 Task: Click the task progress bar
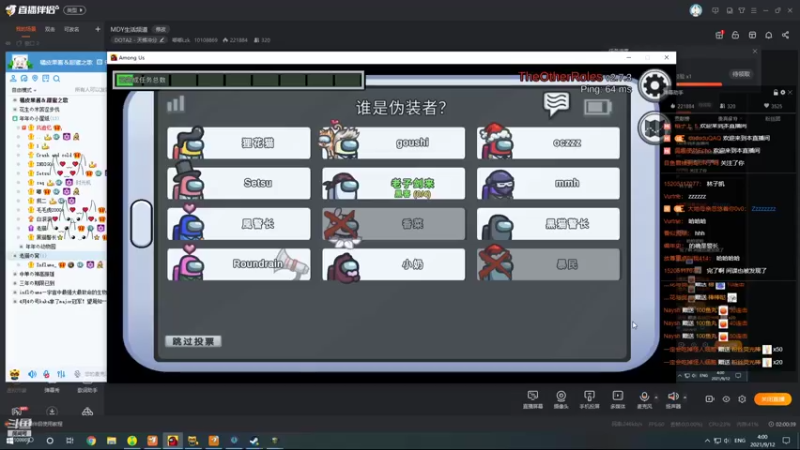point(239,80)
